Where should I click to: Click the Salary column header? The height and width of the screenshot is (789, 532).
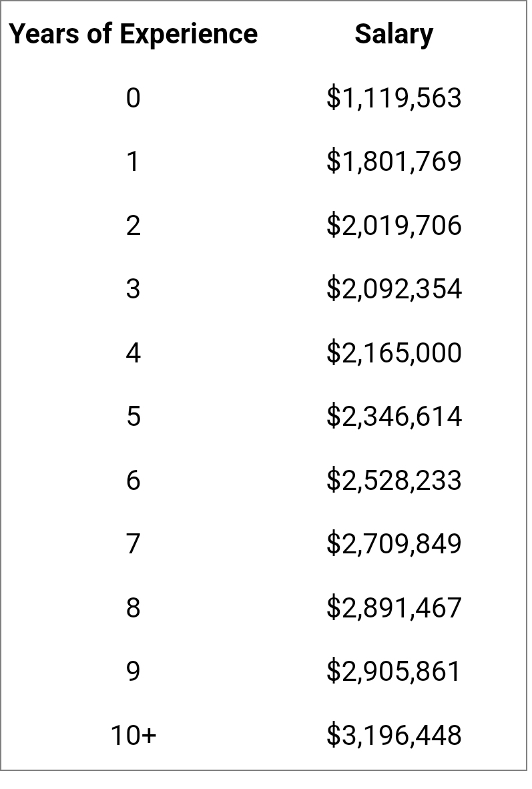393,34
